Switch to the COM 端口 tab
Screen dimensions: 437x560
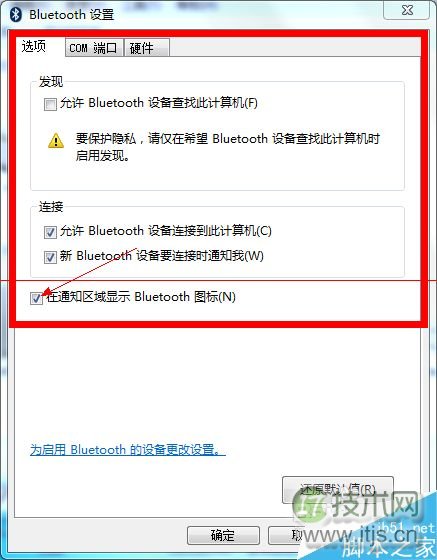(x=94, y=48)
